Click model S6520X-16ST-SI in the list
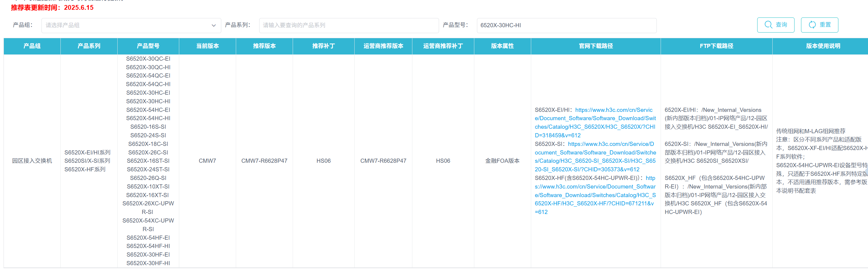868x277 pixels. coord(148,161)
